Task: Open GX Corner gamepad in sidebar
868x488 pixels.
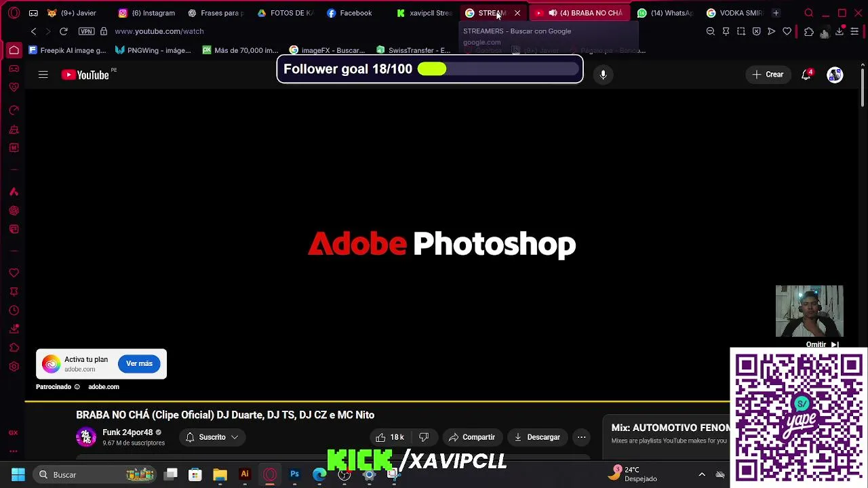Action: pos(14,68)
